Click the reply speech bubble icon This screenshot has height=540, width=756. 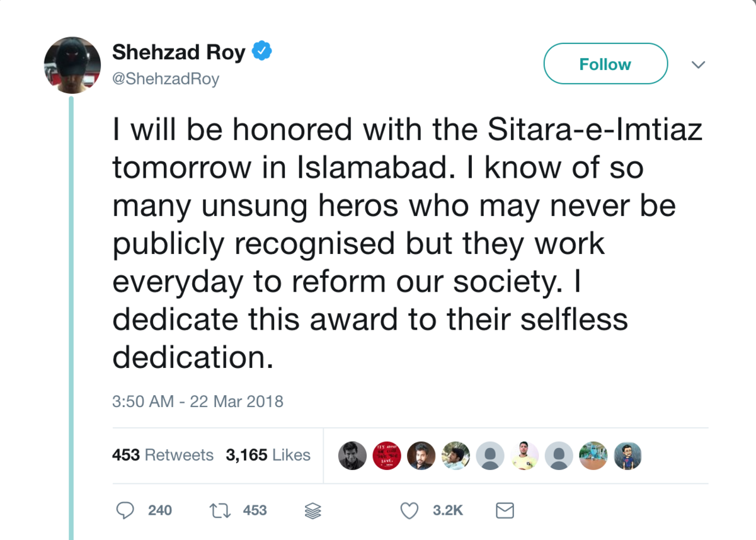(x=126, y=510)
